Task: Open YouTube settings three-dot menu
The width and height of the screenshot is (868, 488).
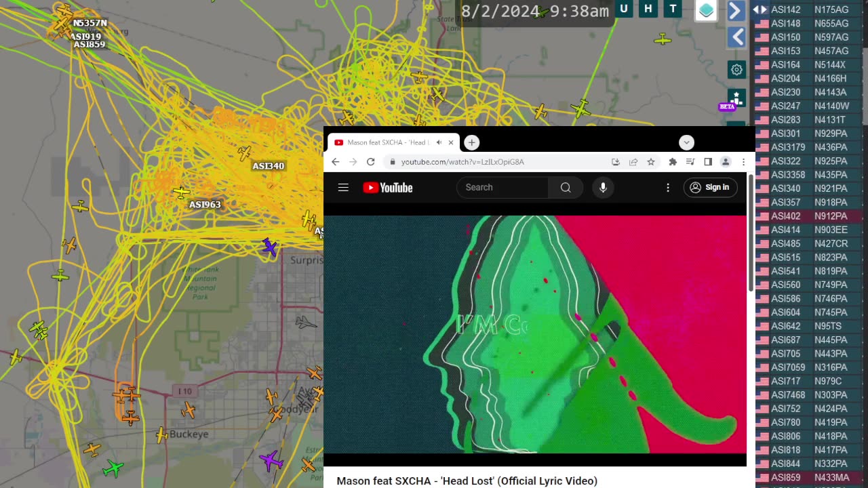Action: pyautogui.click(x=668, y=188)
